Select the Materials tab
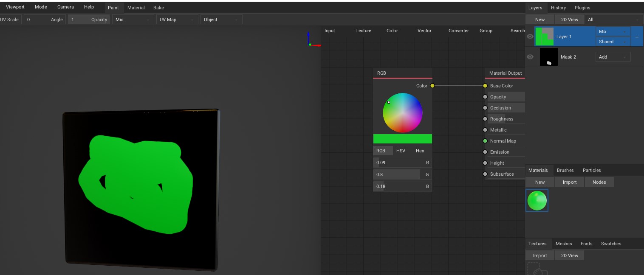644x275 pixels. click(x=538, y=170)
